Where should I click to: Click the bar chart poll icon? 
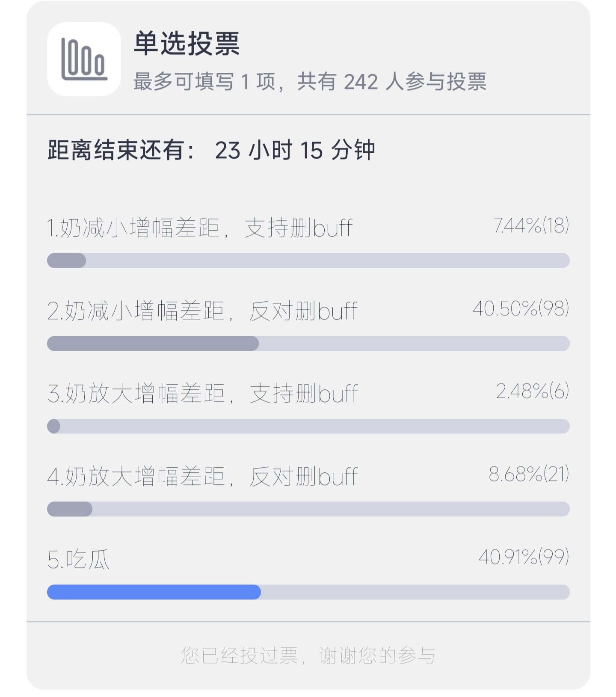click(x=84, y=59)
